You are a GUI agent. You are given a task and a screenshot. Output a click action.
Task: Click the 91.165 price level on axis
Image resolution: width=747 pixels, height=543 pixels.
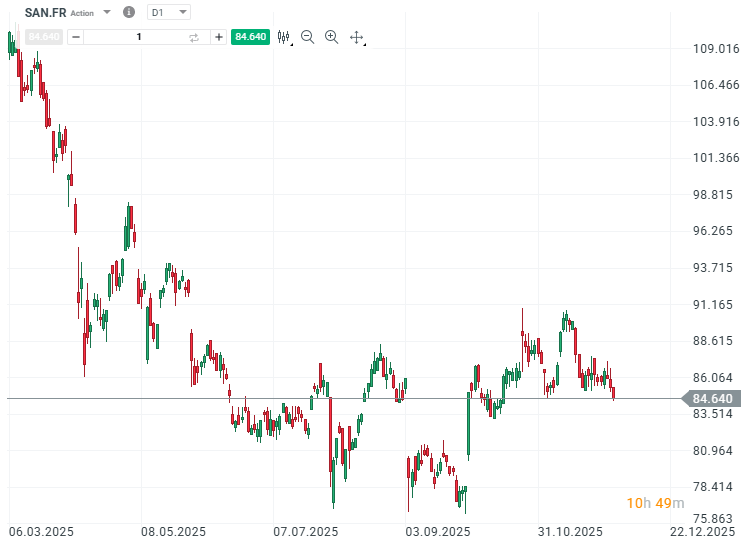pos(714,304)
